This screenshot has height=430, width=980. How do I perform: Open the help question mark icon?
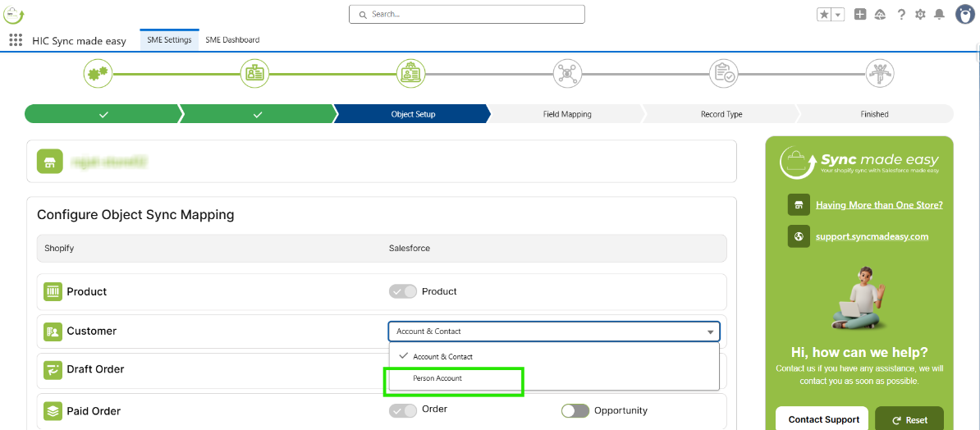point(900,15)
